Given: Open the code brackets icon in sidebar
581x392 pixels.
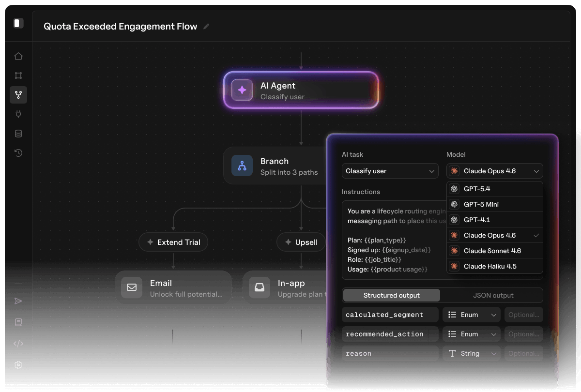Looking at the screenshot, I should (18, 344).
